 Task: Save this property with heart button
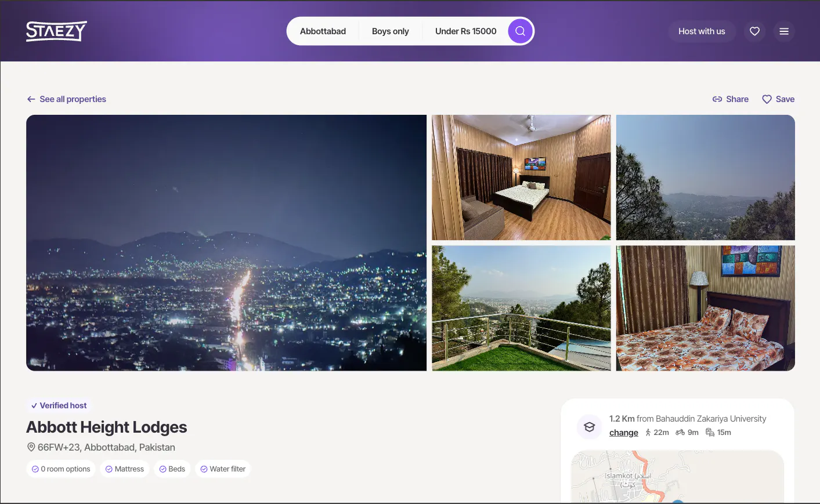(x=778, y=99)
